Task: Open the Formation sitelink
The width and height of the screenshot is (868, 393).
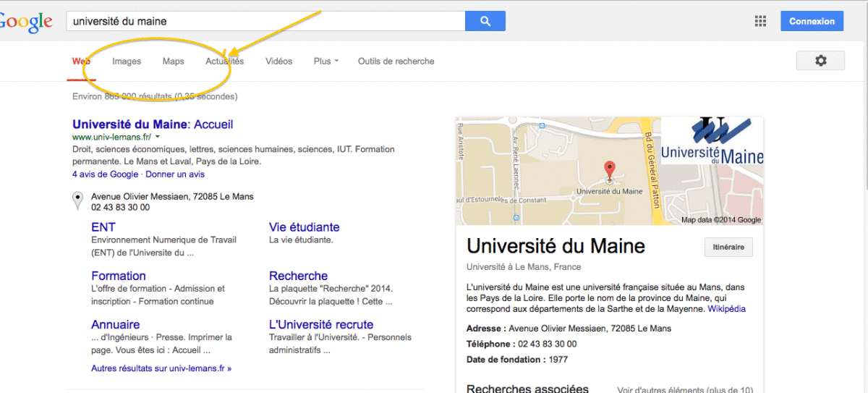Action: pyautogui.click(x=119, y=276)
